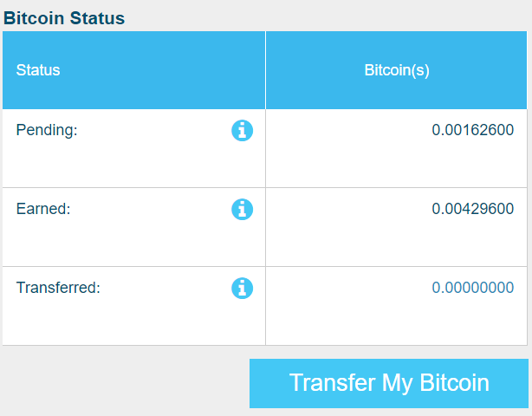Click the info icon next to Pending
532x416 pixels.
tap(242, 130)
